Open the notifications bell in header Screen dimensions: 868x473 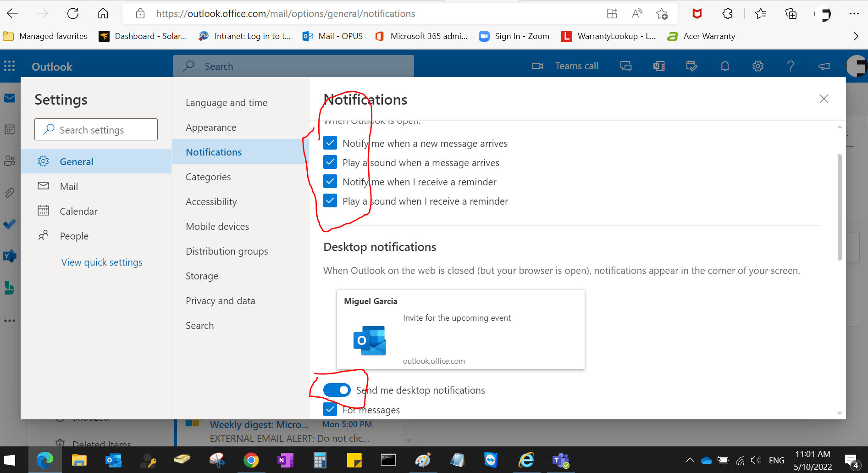(x=725, y=66)
